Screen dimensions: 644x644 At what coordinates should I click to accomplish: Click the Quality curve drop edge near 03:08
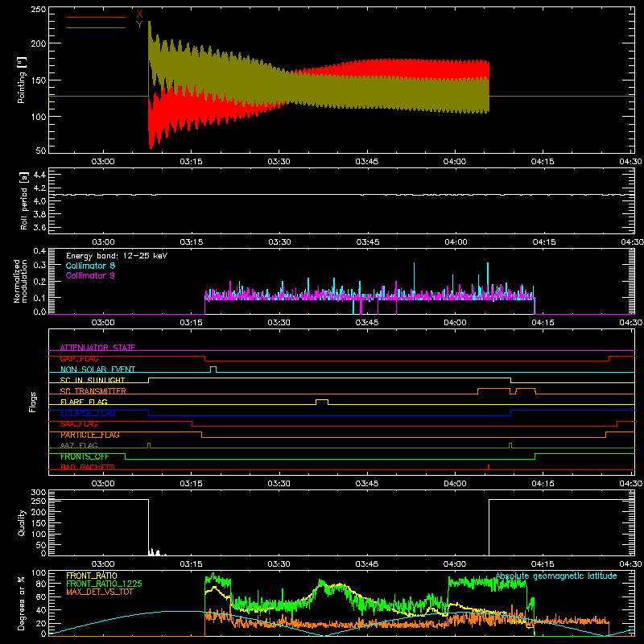pos(148,527)
